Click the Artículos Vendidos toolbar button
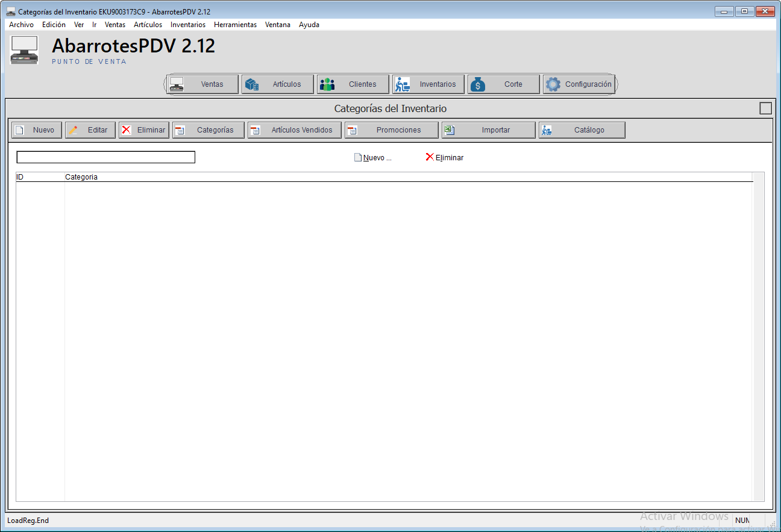Viewport: 781px width, 532px height. (x=295, y=130)
